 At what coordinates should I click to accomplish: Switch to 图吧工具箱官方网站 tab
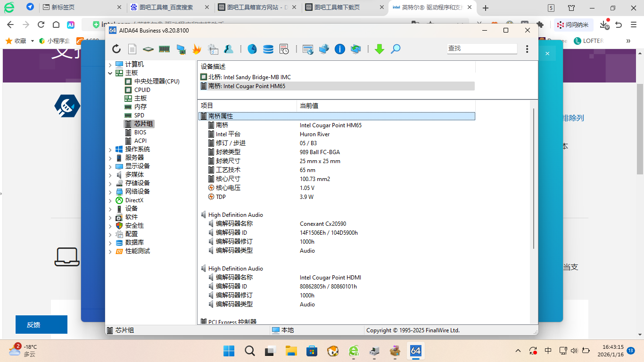tap(258, 8)
